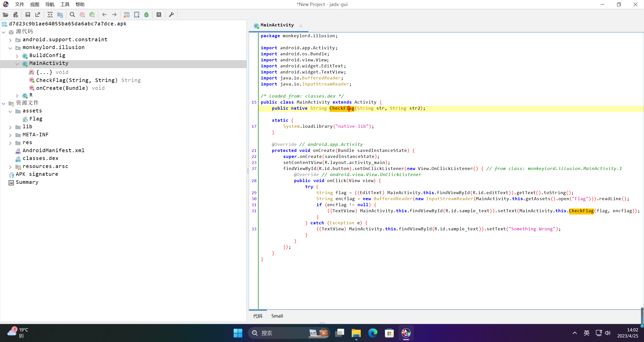
Task: Expand the android.support.constraint package
Action: coord(10,40)
